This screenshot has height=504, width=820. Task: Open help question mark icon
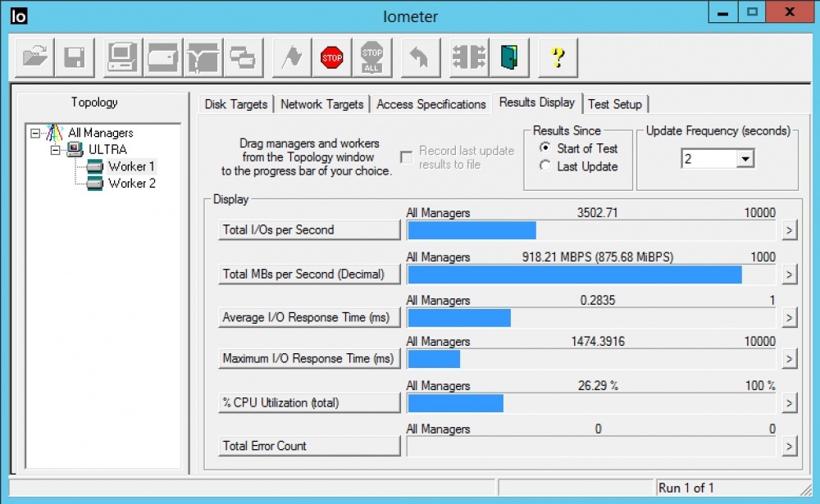[558, 57]
